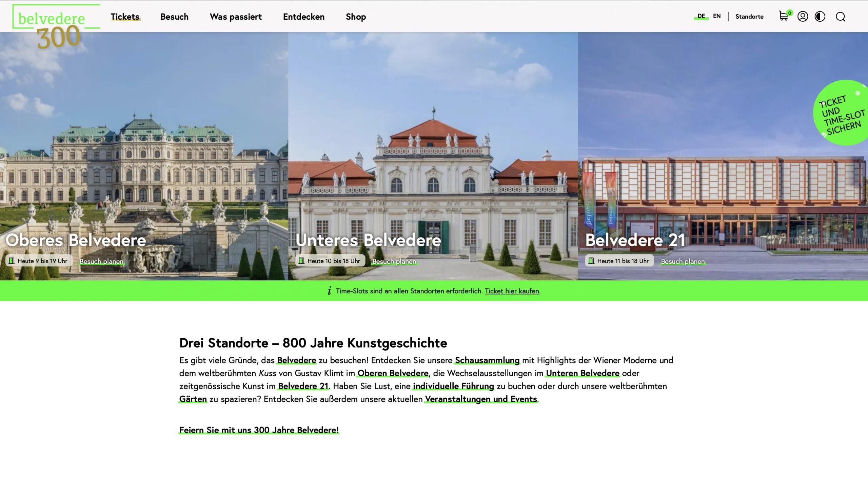Click the Gärten link

193,399
